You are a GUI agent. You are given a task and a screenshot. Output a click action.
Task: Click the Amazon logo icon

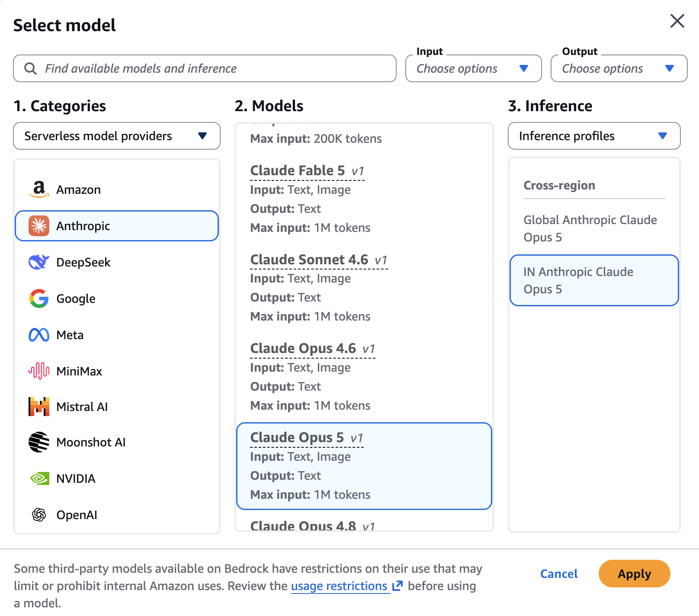[39, 189]
